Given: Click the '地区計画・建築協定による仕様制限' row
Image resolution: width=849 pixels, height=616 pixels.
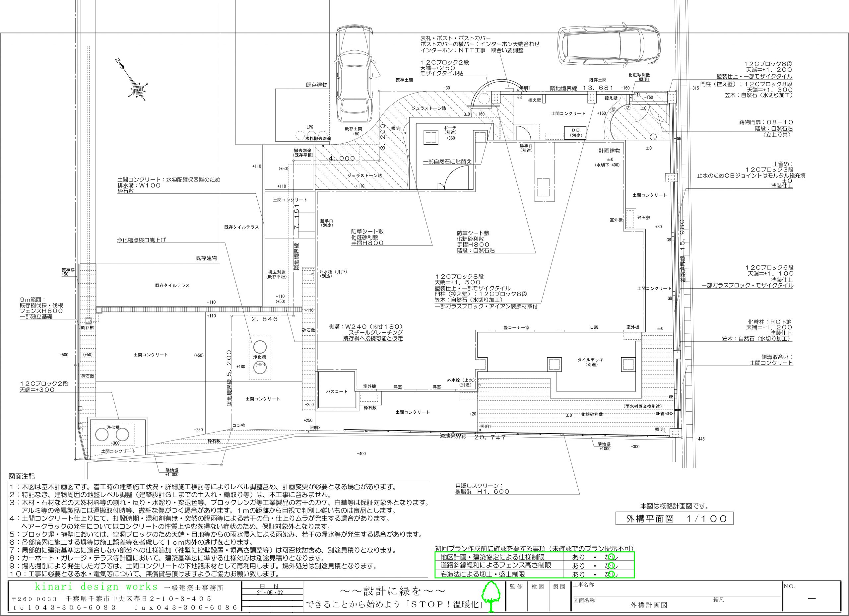Looking at the screenshot, I should click(x=534, y=557).
